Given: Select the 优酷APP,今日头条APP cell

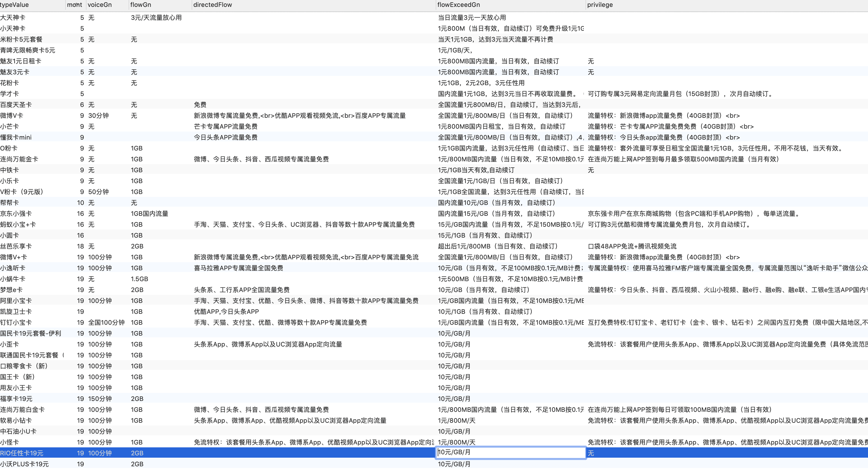Looking at the screenshot, I should coord(226,312).
